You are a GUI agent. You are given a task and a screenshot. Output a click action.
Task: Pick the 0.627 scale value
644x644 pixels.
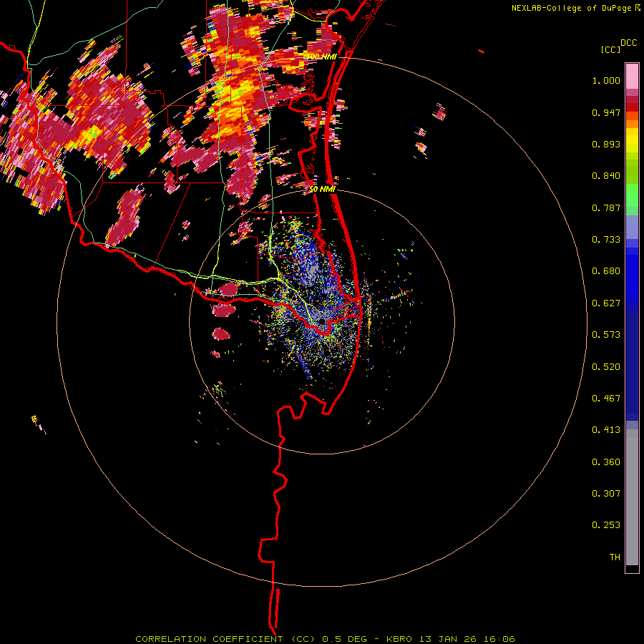(606, 303)
